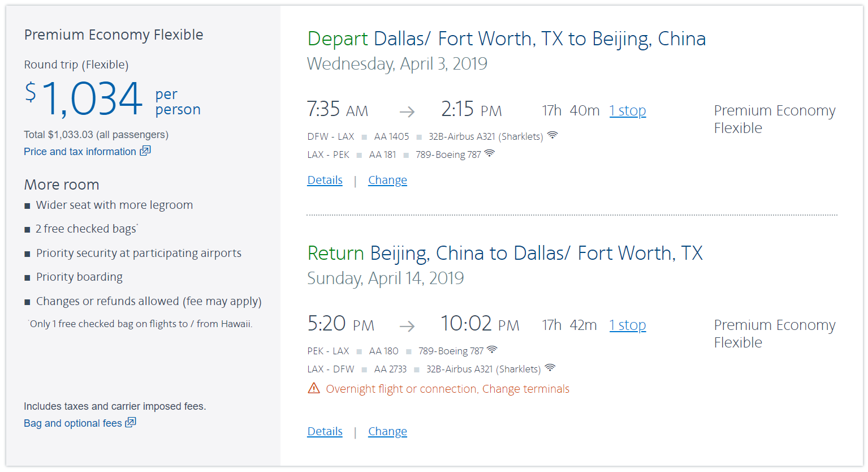Click the arrow between 5:20 PM and 10:02 PM

tap(407, 327)
